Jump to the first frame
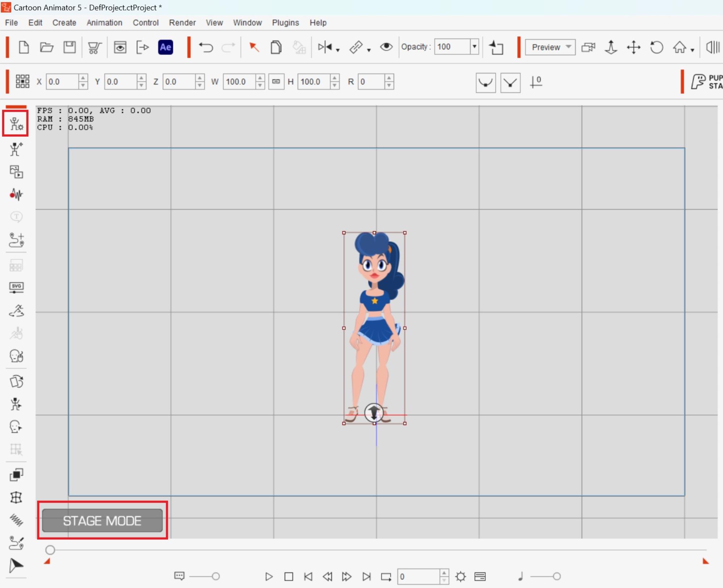Image resolution: width=723 pixels, height=588 pixels. click(x=308, y=576)
